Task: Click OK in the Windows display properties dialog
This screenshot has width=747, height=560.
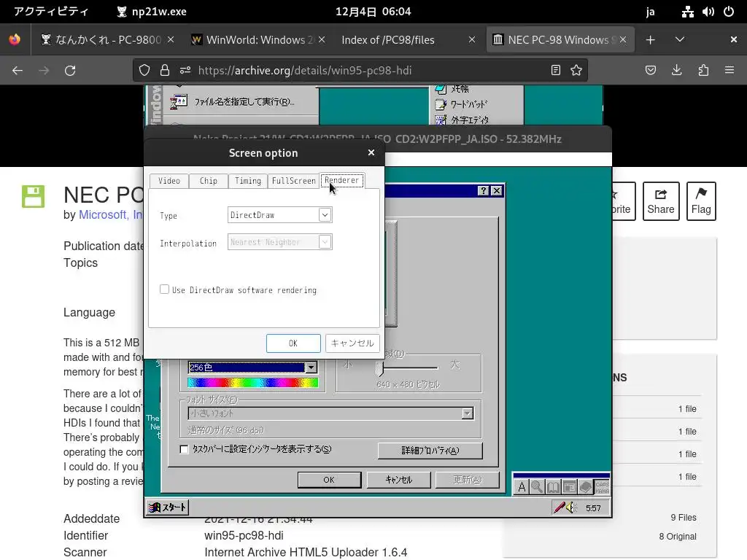Action: (x=329, y=480)
